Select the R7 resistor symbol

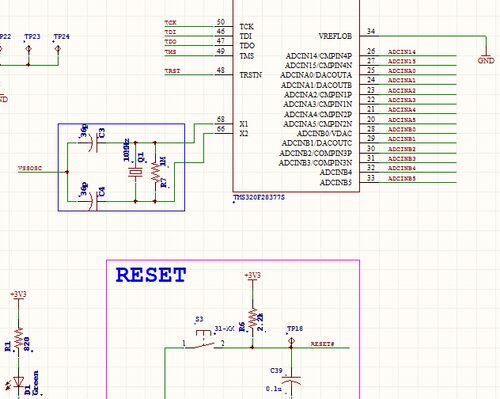pyautogui.click(x=155, y=172)
